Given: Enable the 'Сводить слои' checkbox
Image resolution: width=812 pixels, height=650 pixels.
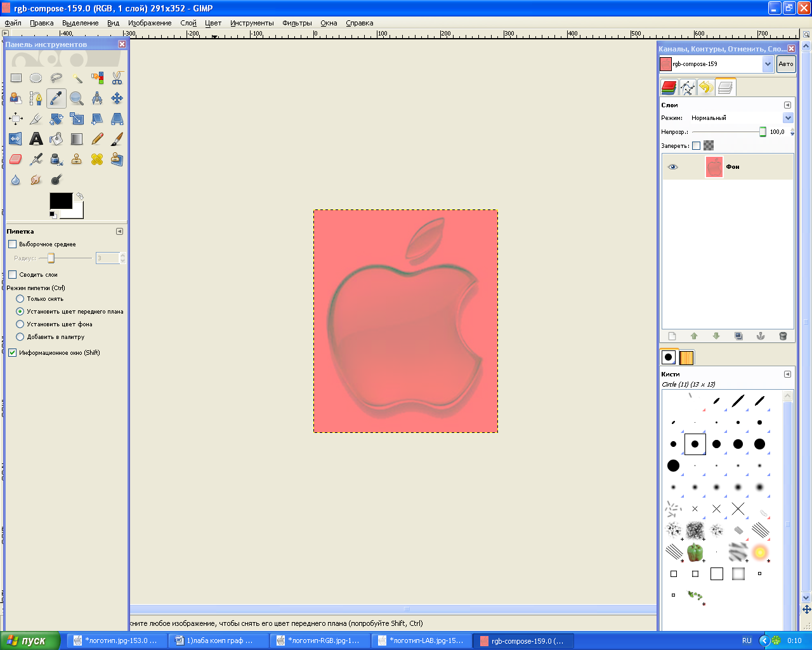Looking at the screenshot, I should pyautogui.click(x=12, y=274).
